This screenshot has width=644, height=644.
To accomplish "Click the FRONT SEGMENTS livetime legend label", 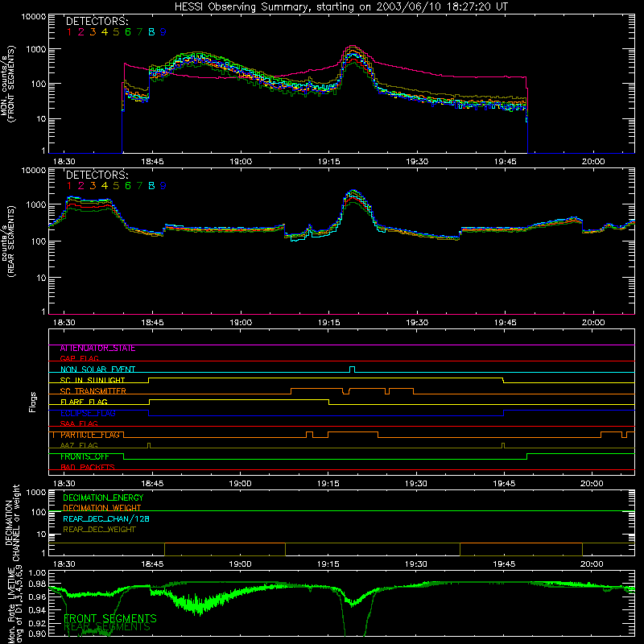I will [x=110, y=618].
